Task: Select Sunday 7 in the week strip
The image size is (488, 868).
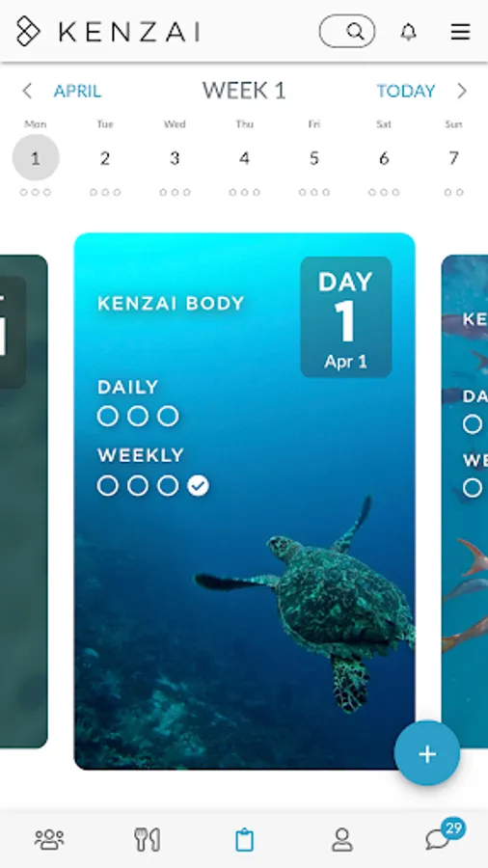Action: tap(453, 158)
